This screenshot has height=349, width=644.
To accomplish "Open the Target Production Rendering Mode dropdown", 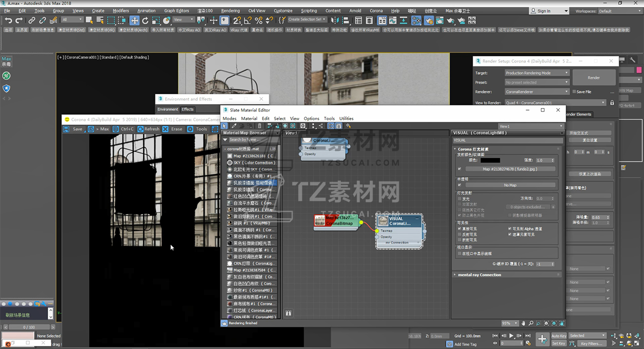I will (537, 73).
